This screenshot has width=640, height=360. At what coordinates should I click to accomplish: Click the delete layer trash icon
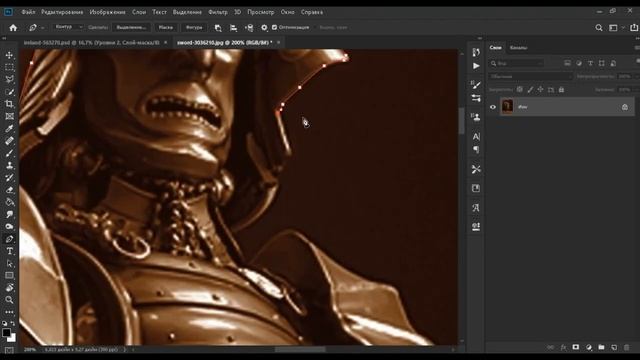tap(627, 347)
